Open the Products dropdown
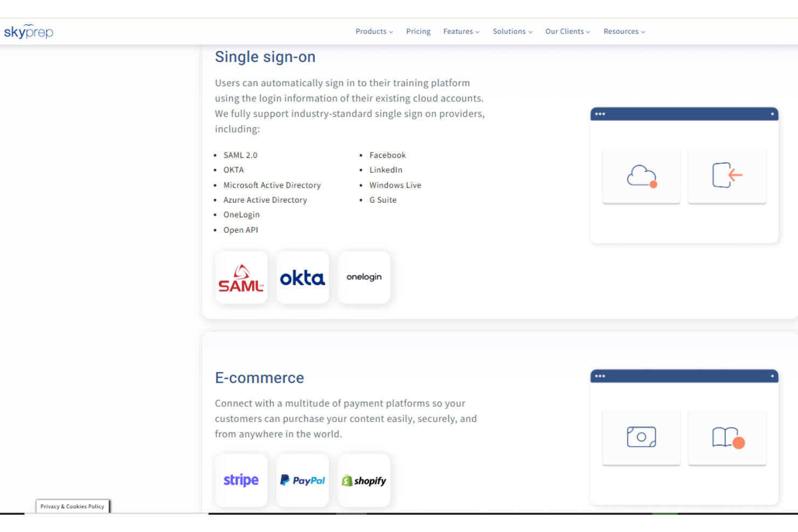Viewport: 798px width, 532px height. (x=374, y=31)
